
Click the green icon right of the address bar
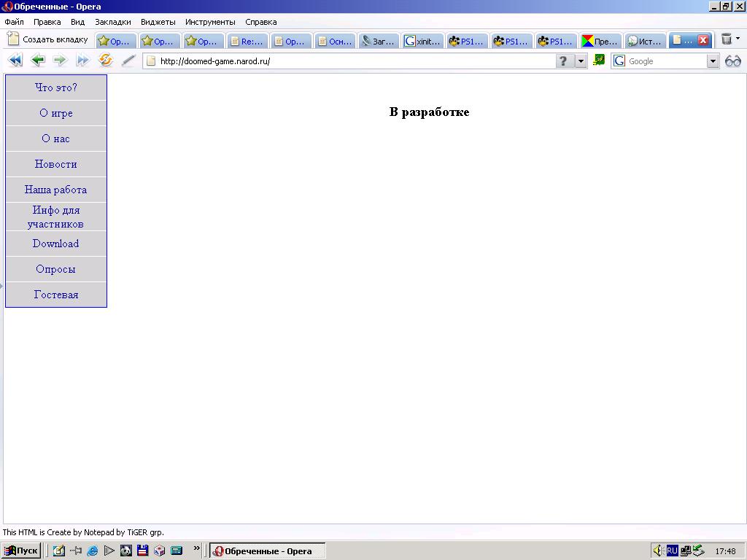click(x=599, y=61)
